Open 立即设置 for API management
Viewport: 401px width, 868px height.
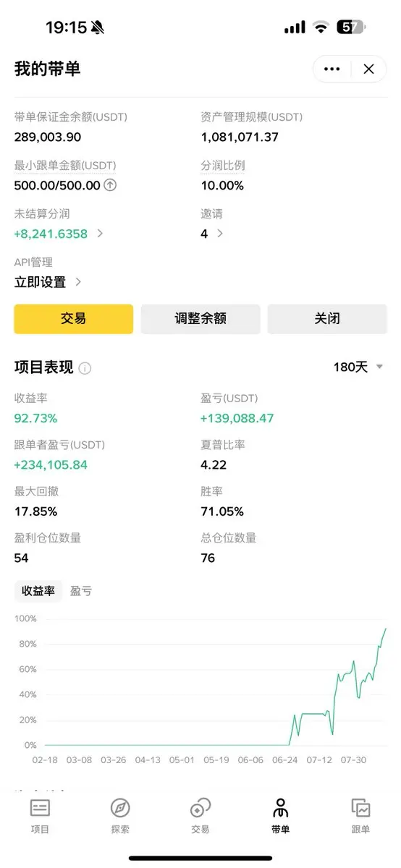[x=48, y=282]
